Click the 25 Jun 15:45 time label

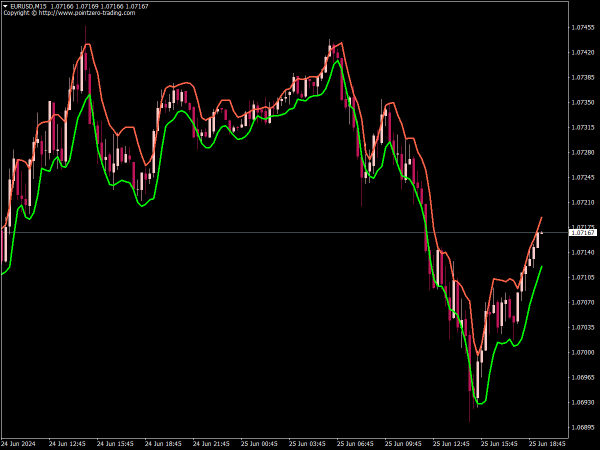[x=499, y=444]
